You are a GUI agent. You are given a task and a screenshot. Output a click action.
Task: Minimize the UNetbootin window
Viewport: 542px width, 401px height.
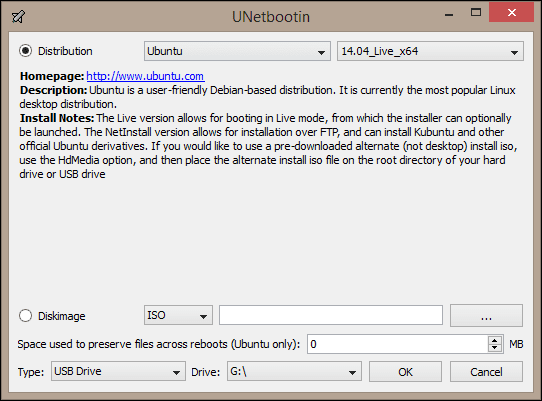click(449, 15)
